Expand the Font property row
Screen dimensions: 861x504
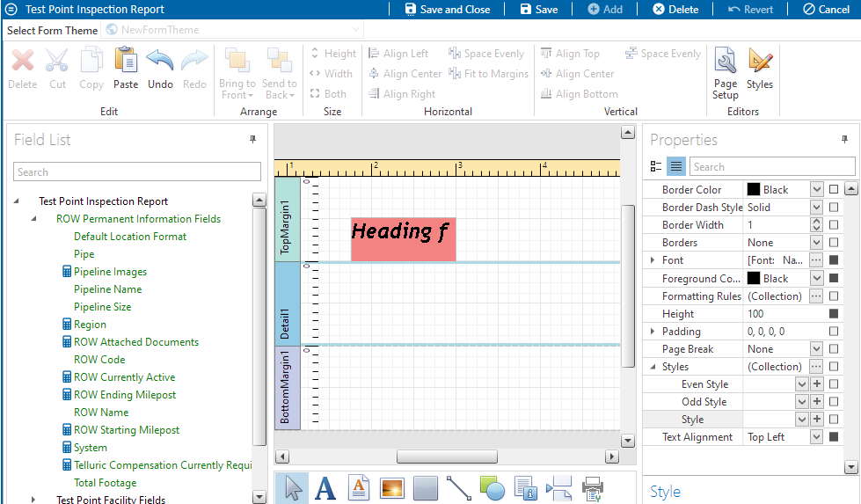(652, 260)
